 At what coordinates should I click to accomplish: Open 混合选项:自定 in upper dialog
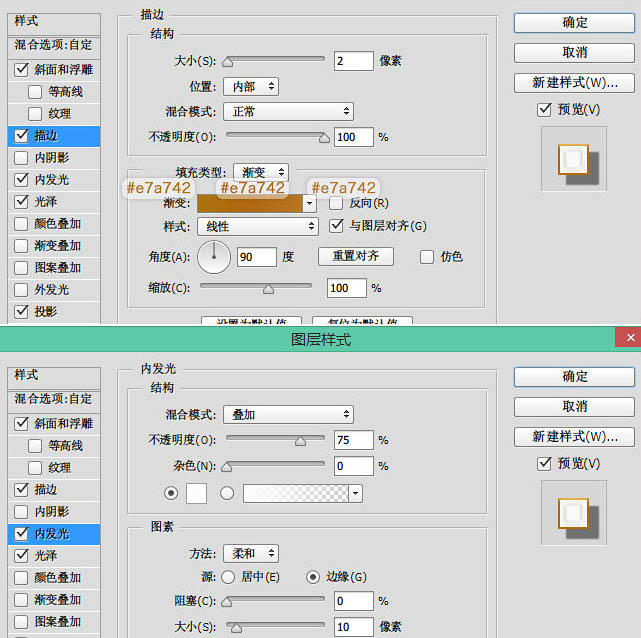click(x=54, y=45)
